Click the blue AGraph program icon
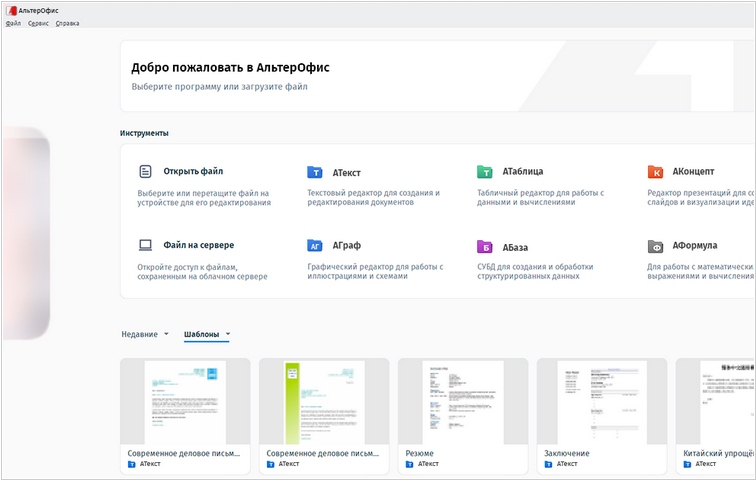 click(315, 245)
